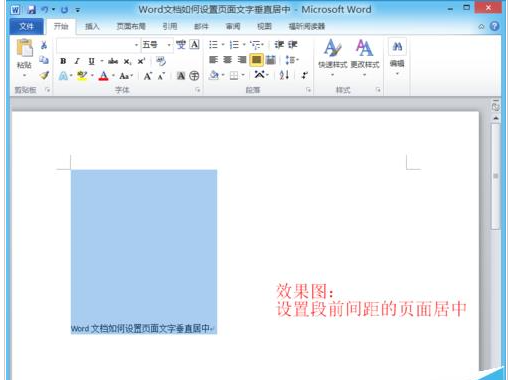
Task: Toggle Justify paragraph alignment
Action: pos(256,60)
